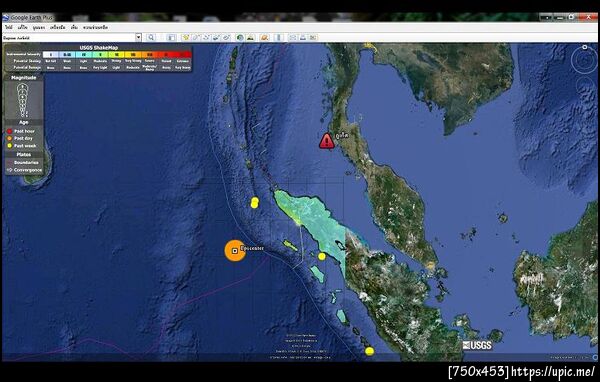The image size is (600, 382).
Task: Click the 'Very Strong' shaking label
Action: click(x=133, y=61)
